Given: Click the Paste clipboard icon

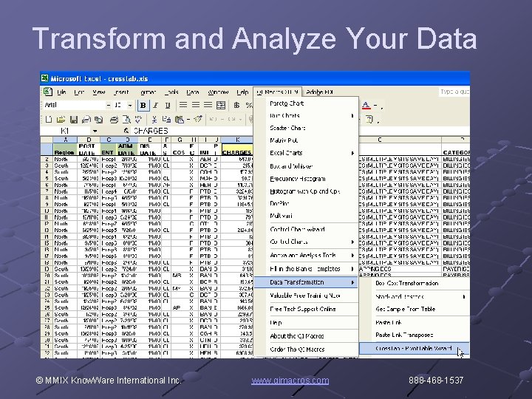Looking at the screenshot, I should click(179, 120).
